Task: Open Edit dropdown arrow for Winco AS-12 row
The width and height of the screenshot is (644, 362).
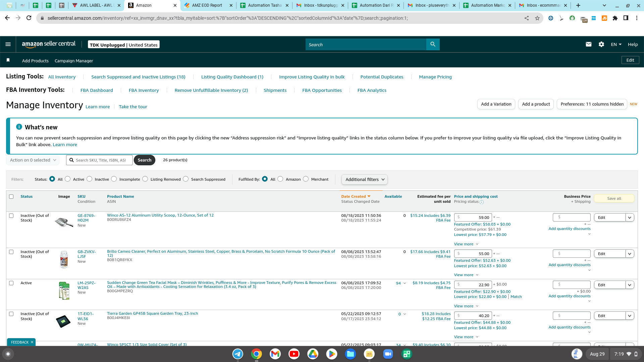Action: pyautogui.click(x=630, y=218)
